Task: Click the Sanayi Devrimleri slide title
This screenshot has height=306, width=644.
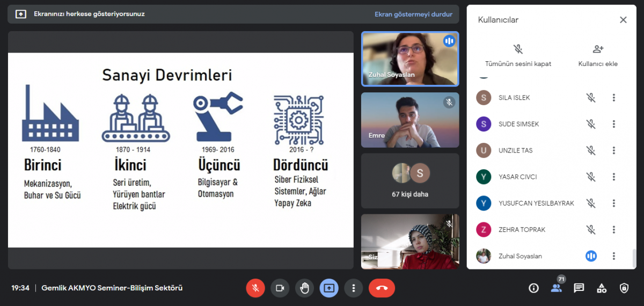Action: [167, 75]
